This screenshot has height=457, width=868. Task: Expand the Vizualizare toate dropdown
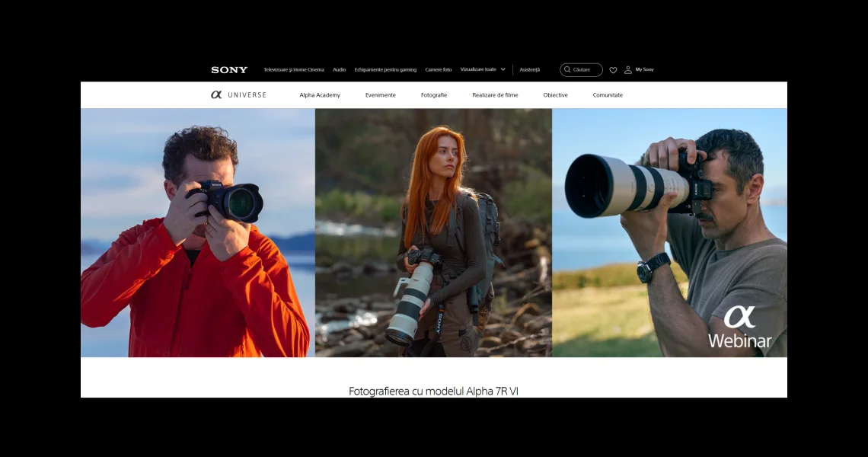tap(483, 69)
